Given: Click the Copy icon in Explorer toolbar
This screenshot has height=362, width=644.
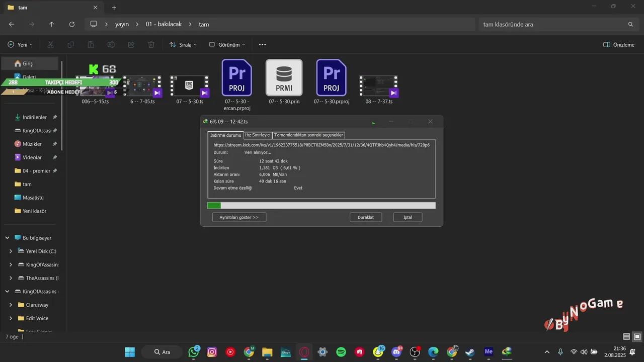Looking at the screenshot, I should (x=70, y=45).
